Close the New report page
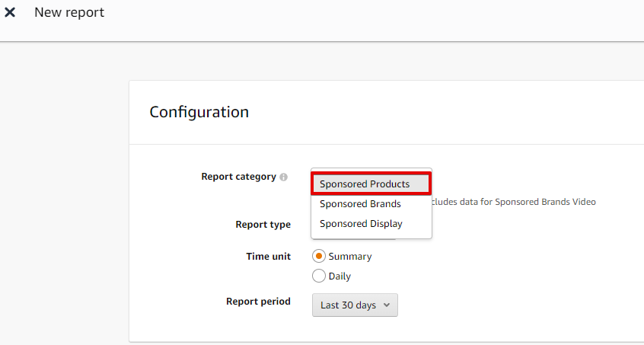Screen dimensions: 644x345 [10, 13]
